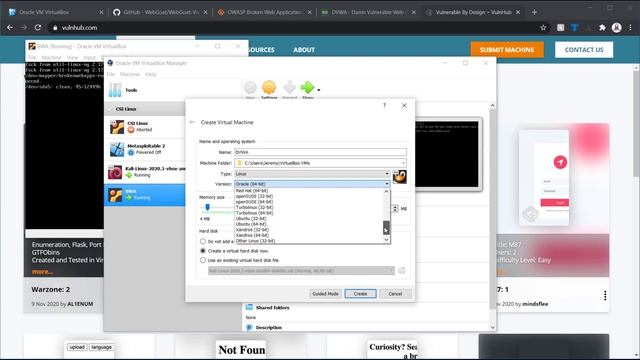Click the browser back arrow
The image size is (640, 360).
click(x=10, y=27)
